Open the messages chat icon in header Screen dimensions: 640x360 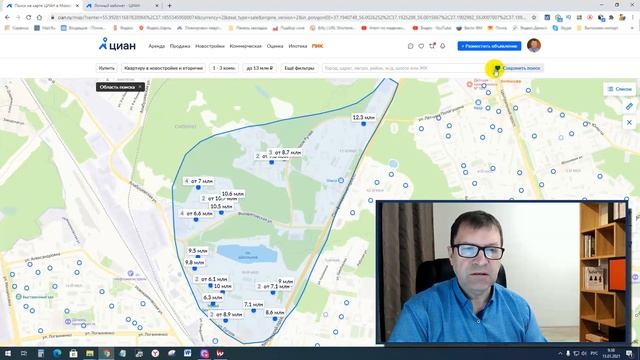[x=411, y=46]
